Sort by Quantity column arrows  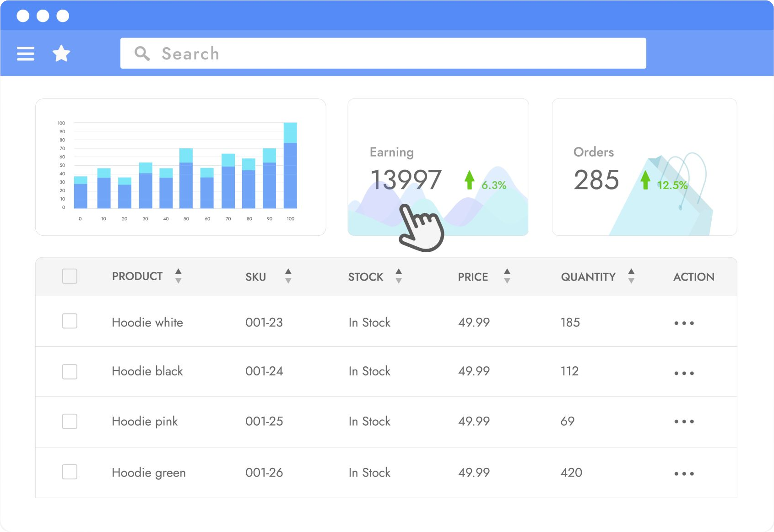(x=631, y=276)
